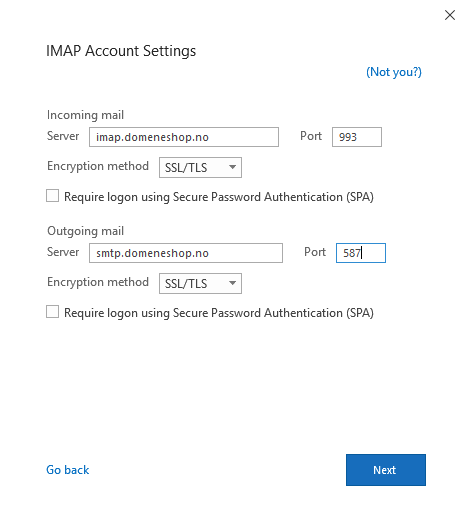The height and width of the screenshot is (530, 473).
Task: Open incoming mail encryption method dropdown
Action: 200,167
